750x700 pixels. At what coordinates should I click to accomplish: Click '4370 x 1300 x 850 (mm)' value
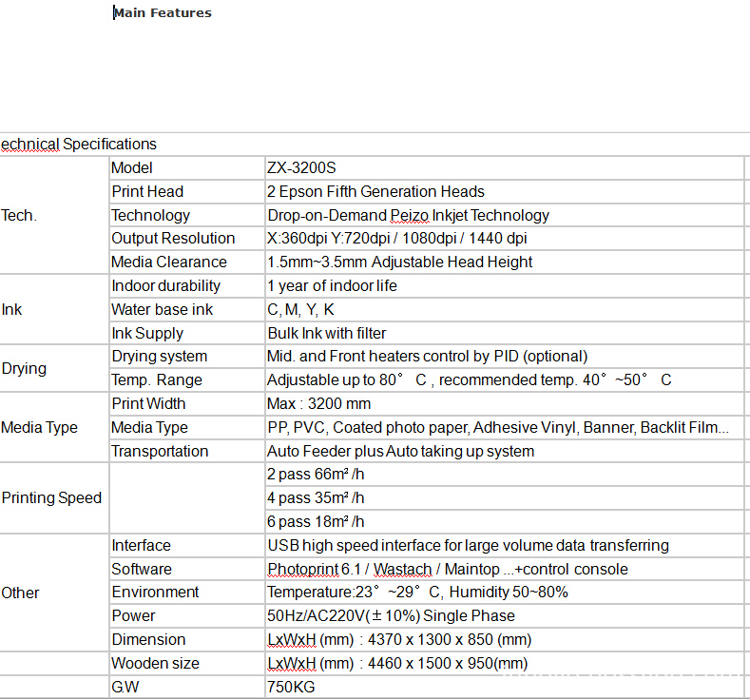point(450,640)
